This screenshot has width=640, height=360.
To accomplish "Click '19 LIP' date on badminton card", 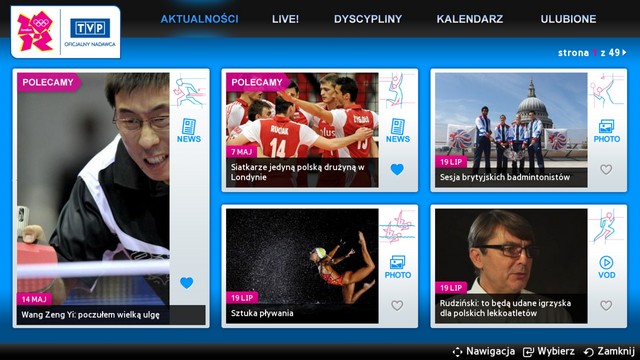I will pos(451,162).
